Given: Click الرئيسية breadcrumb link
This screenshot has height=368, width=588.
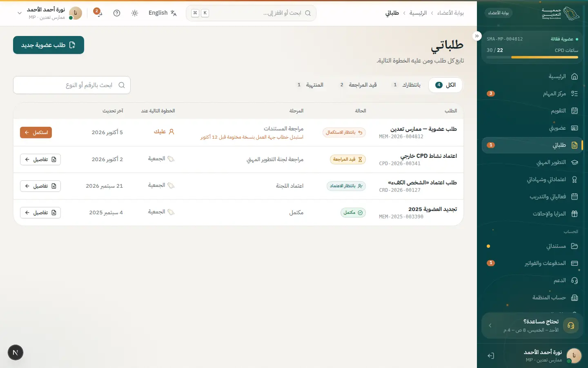Looking at the screenshot, I should pos(418,13).
